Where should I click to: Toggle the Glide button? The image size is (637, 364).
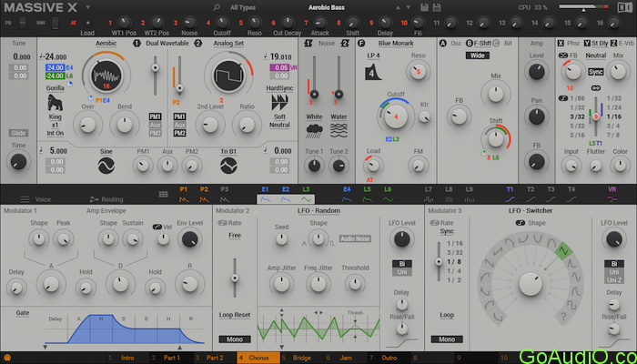point(18,133)
